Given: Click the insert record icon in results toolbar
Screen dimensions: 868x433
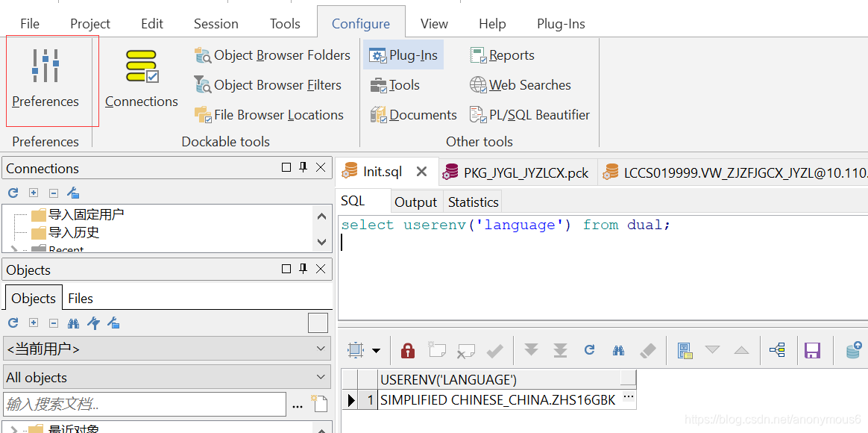Looking at the screenshot, I should (x=437, y=350).
